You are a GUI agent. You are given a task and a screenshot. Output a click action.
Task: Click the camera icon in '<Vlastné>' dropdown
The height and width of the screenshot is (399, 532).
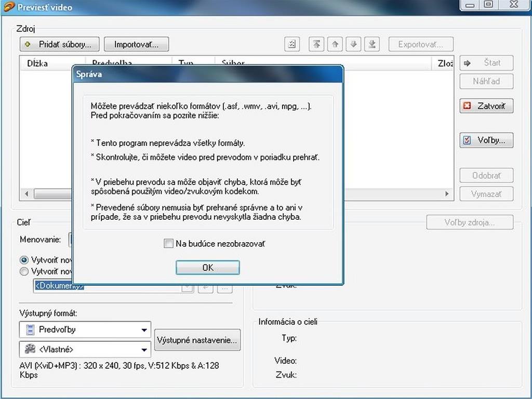point(30,349)
